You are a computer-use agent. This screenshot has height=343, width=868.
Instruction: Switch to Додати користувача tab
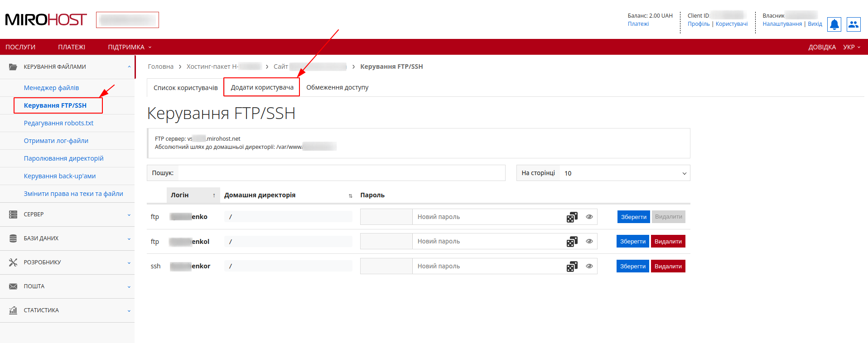[x=262, y=87]
